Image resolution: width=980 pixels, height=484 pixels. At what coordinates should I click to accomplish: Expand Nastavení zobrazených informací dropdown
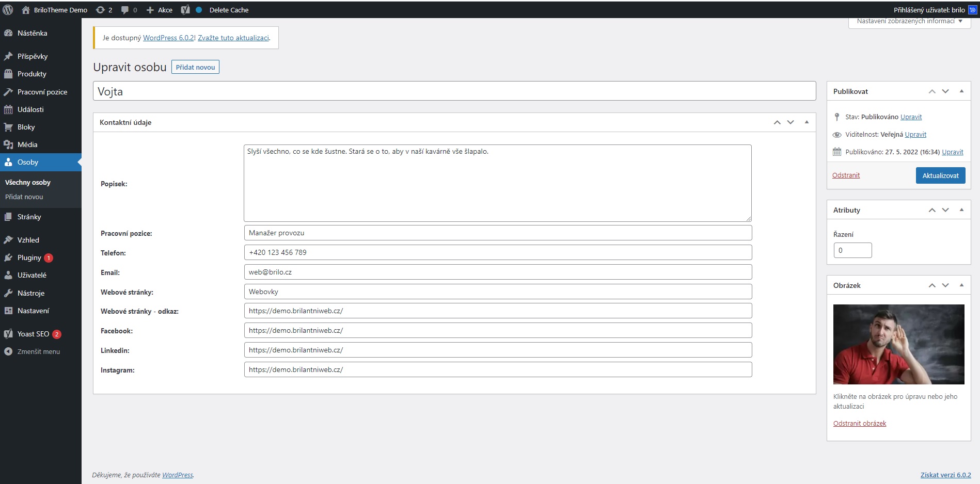coord(909,22)
